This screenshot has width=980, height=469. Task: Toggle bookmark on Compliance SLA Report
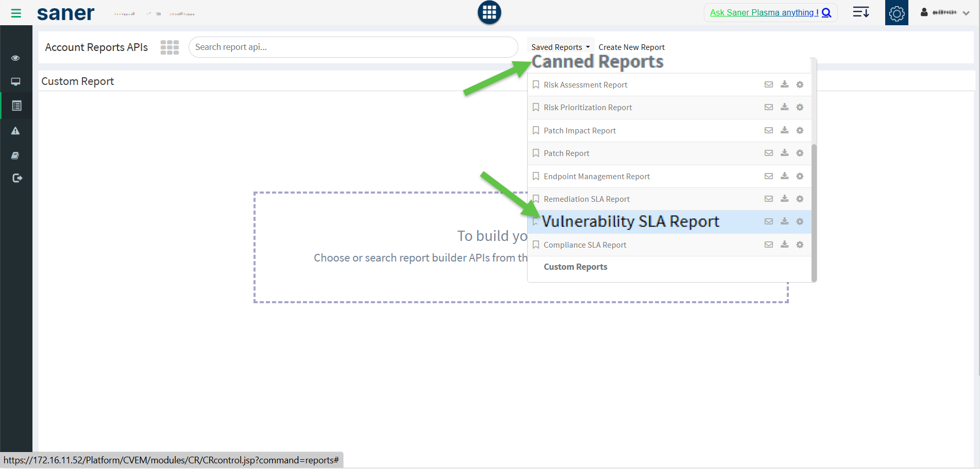[536, 245]
